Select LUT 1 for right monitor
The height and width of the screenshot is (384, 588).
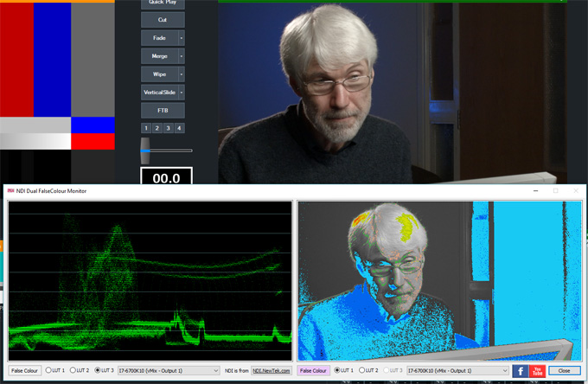pyautogui.click(x=344, y=370)
